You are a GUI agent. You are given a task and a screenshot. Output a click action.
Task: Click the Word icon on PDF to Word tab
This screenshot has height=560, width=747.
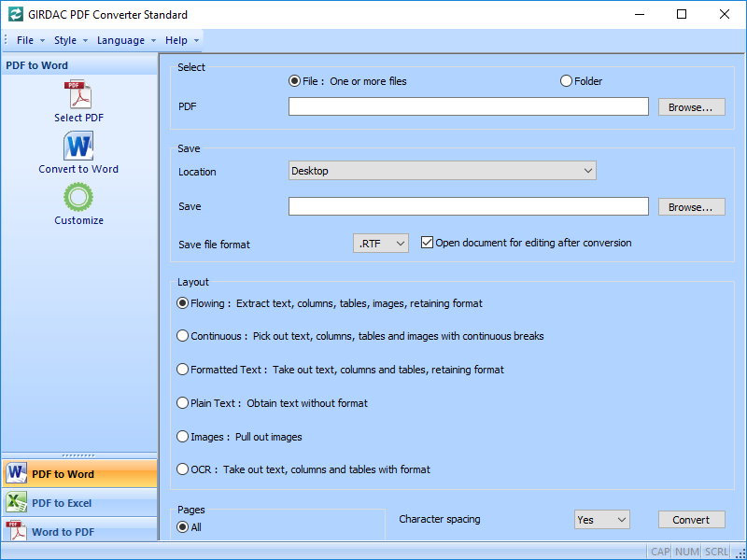pyautogui.click(x=17, y=473)
